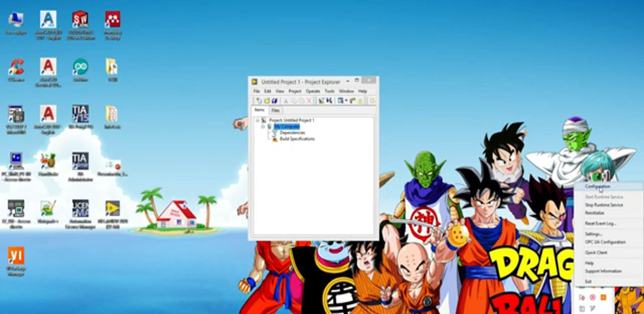Click the toolbar icon after the Delete X
The image size is (644, 314).
(321, 100)
